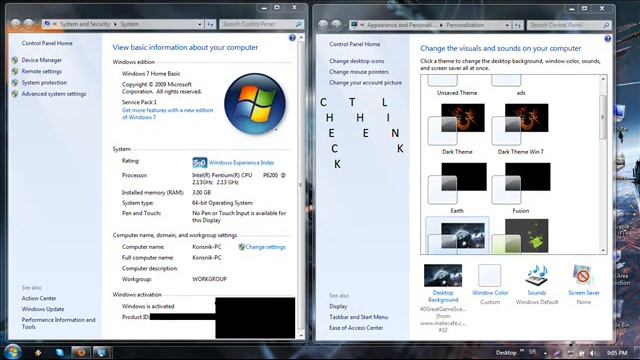Click back button in System window
The height and width of the screenshot is (360, 640).
pos(16,24)
